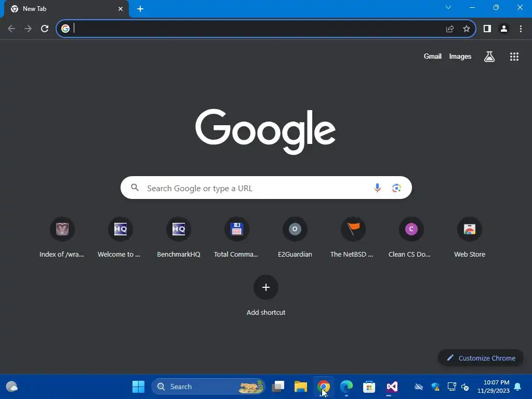Search by image with Google Lens
Image resolution: width=532 pixels, height=399 pixels.
[396, 188]
